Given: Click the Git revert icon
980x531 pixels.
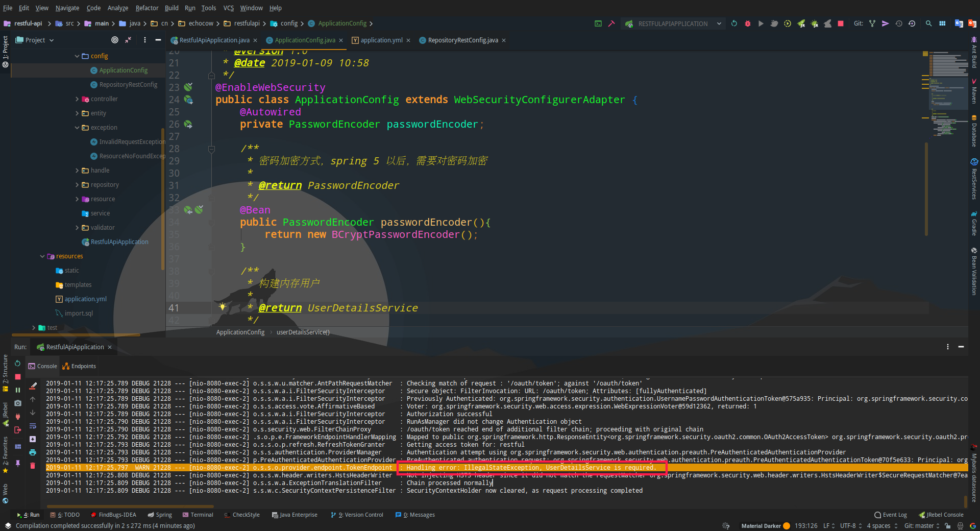Looking at the screenshot, I should (x=912, y=23).
